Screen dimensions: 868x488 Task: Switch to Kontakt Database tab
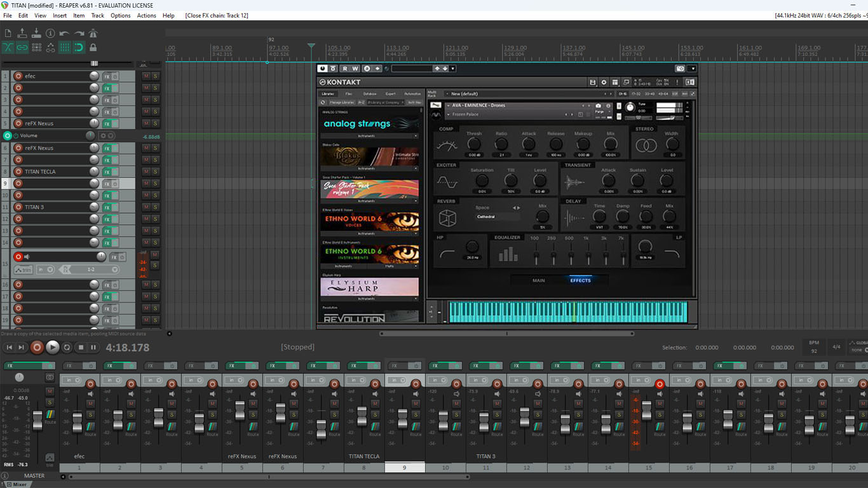370,94
